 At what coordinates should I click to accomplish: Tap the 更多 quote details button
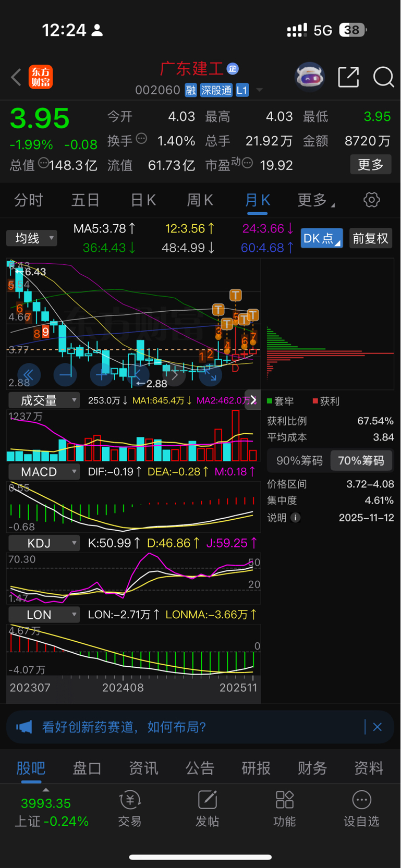371,165
